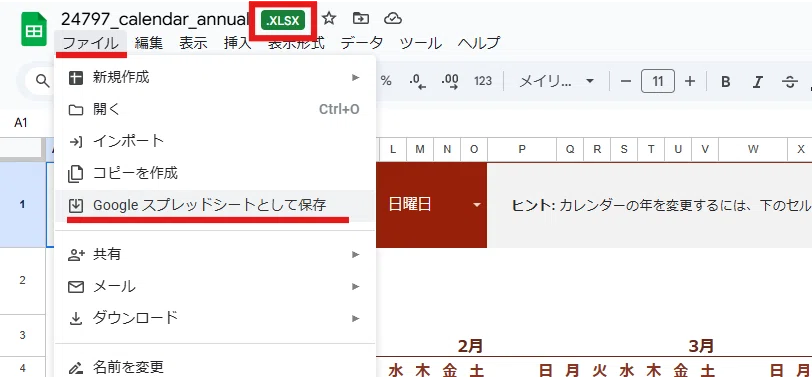Screen dimensions: 812x377
Task: Click the 3月 month heading
Action: pos(701,345)
